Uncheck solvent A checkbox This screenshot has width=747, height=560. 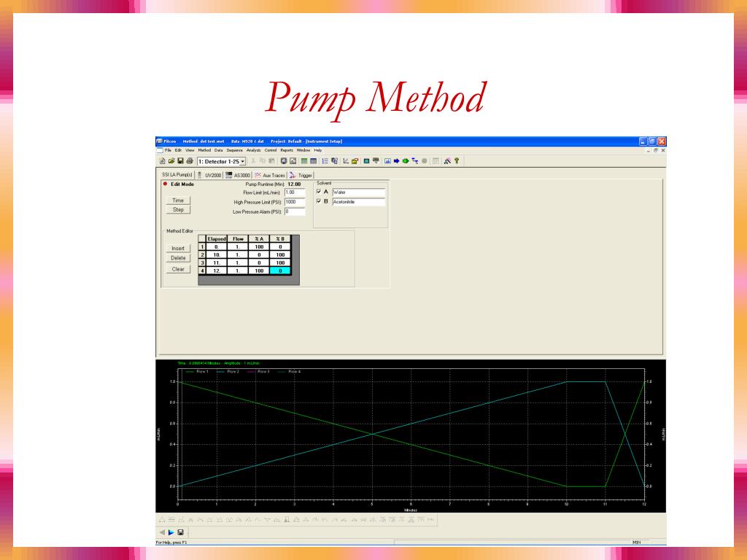(x=319, y=192)
